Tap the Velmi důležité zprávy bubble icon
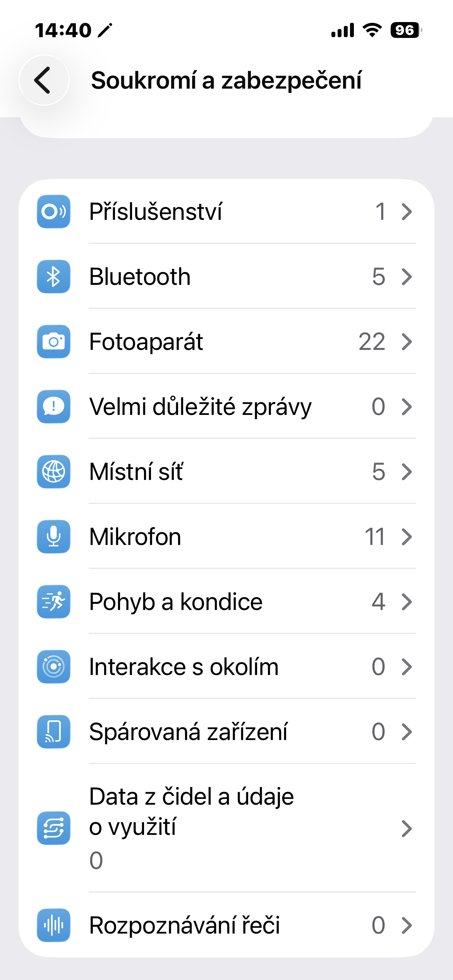Image resolution: width=453 pixels, height=980 pixels. pos(53,407)
